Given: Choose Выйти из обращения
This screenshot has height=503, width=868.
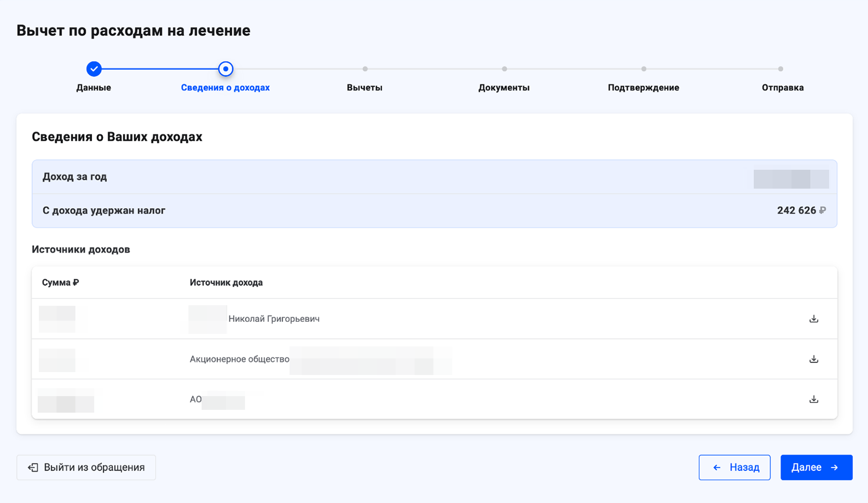Looking at the screenshot, I should (86, 467).
